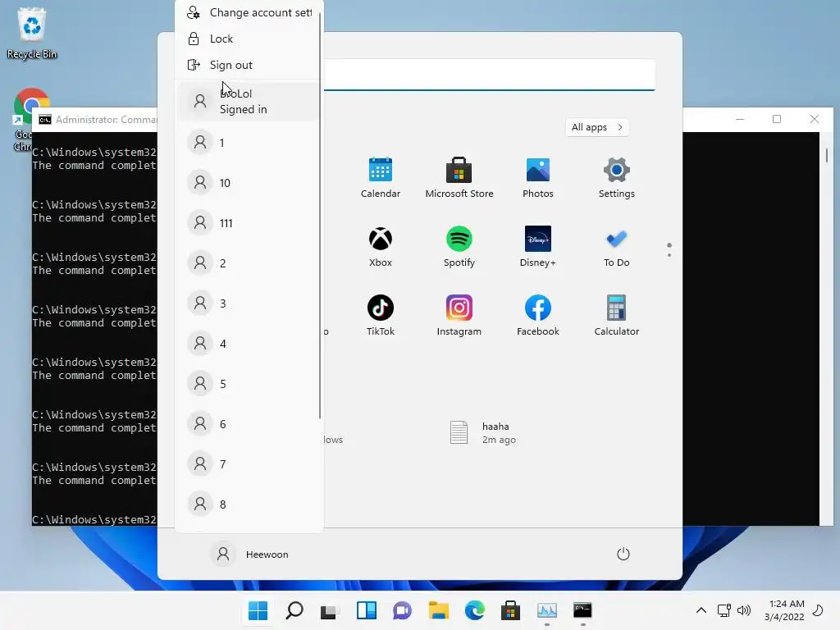This screenshot has height=630, width=840.
Task: Maximize the Command Prompt window
Action: (777, 119)
